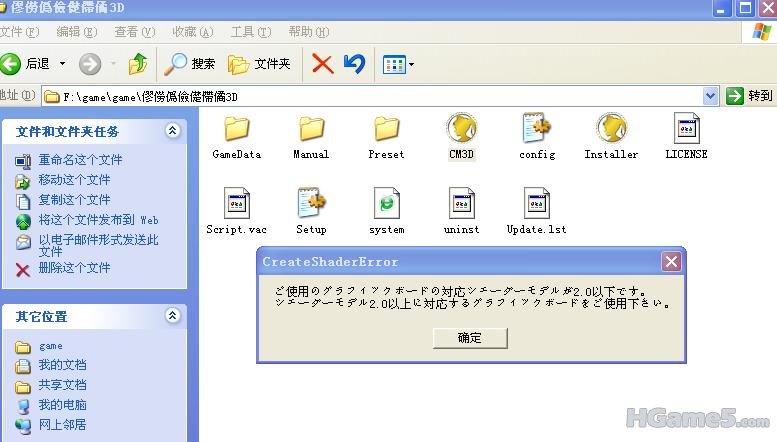Open the views dropdown button in toolbar
777x442 pixels.
click(x=399, y=64)
